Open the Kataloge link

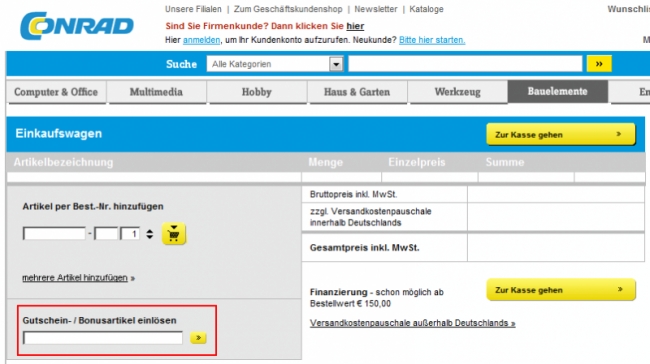pyautogui.click(x=426, y=9)
